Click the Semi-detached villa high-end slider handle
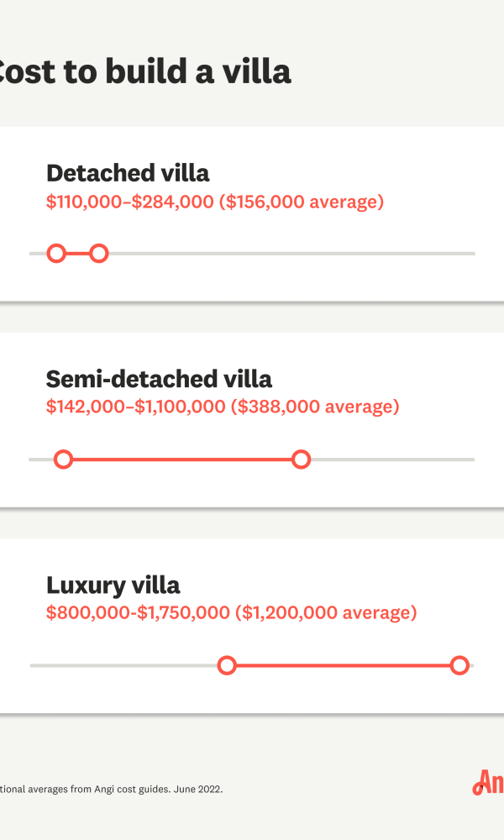Viewport: 504px width, 840px height. tap(301, 459)
